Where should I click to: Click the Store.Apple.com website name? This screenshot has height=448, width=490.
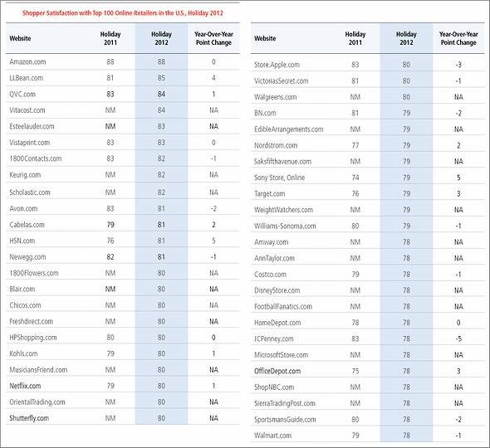point(277,65)
